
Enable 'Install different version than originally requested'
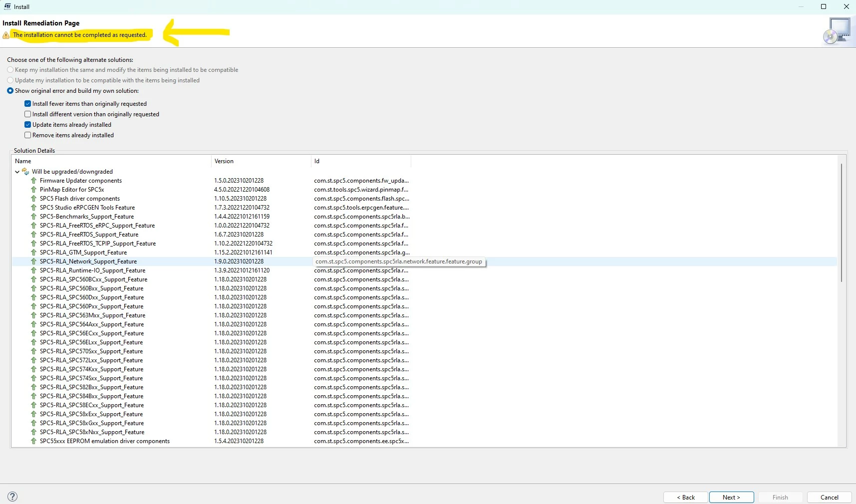coord(28,114)
